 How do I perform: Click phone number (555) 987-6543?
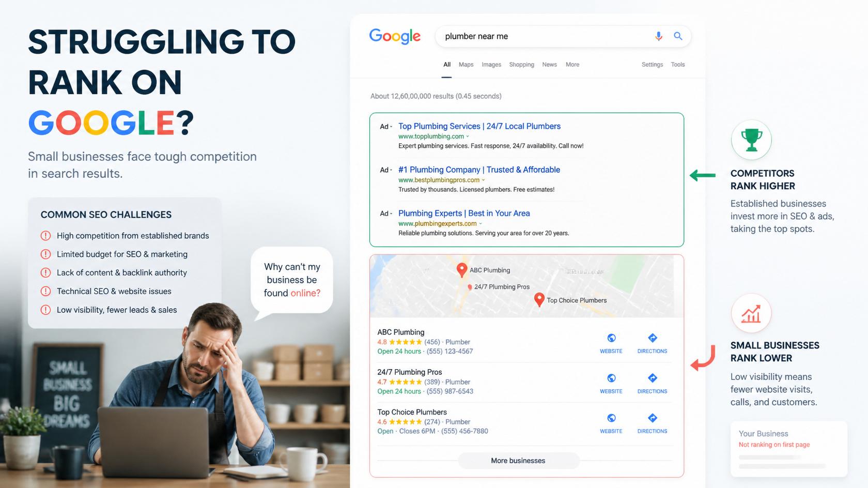(x=450, y=391)
